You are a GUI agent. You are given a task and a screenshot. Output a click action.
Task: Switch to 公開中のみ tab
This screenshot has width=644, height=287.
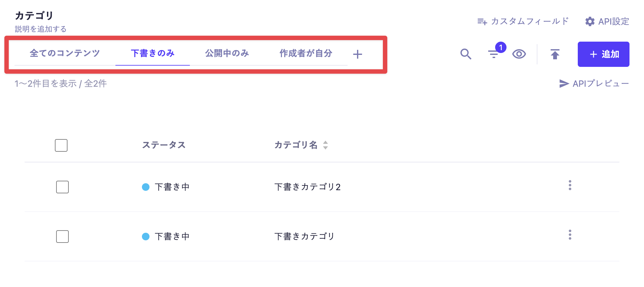[x=227, y=53]
